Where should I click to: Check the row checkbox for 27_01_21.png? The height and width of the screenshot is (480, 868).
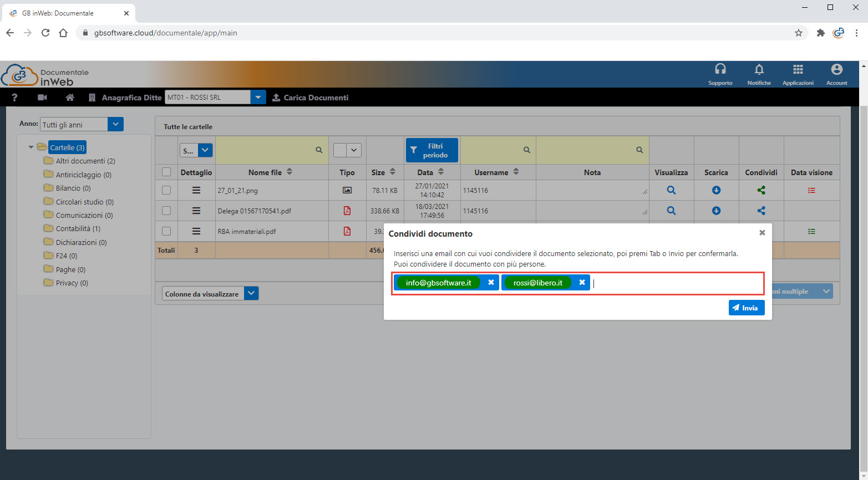coord(166,190)
